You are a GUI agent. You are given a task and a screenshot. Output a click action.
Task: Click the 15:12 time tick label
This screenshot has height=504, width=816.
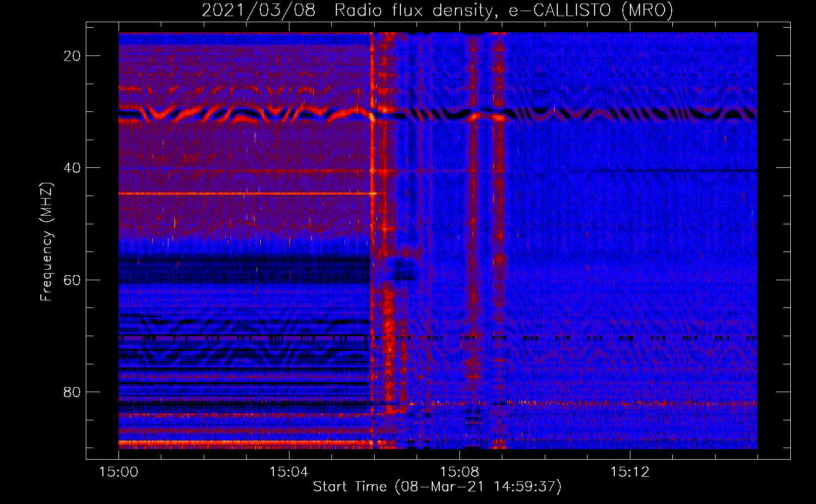629,472
